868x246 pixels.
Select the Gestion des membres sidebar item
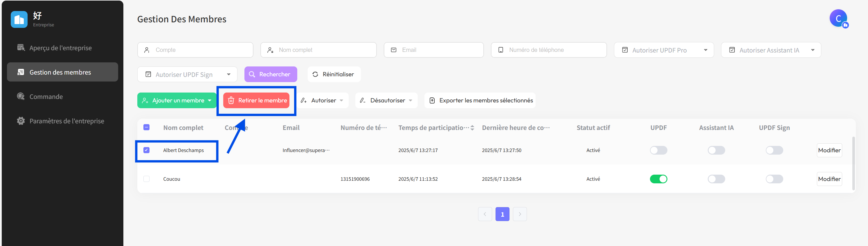[62, 72]
